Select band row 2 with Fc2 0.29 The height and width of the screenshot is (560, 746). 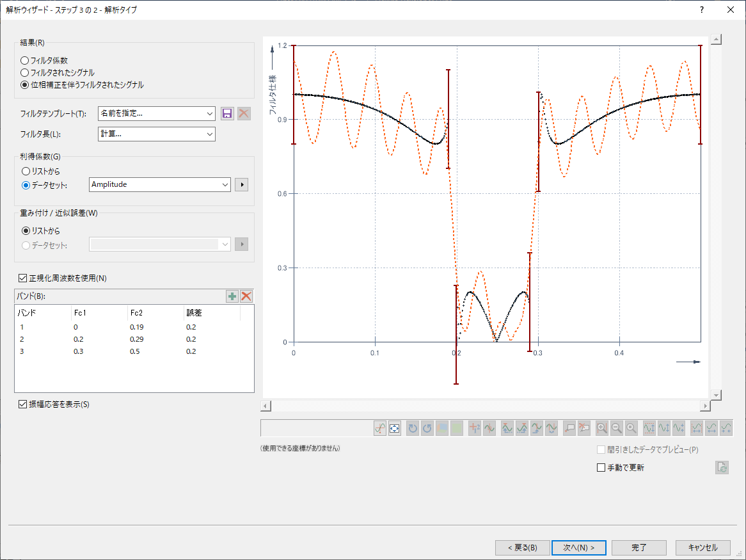point(134,339)
